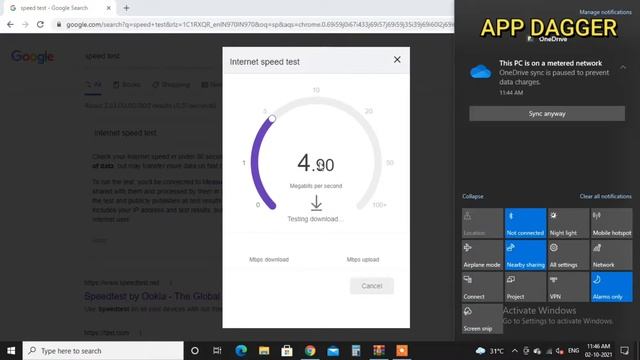Close the Internet speed test dialog
This screenshot has height=360, width=640.
click(397, 60)
